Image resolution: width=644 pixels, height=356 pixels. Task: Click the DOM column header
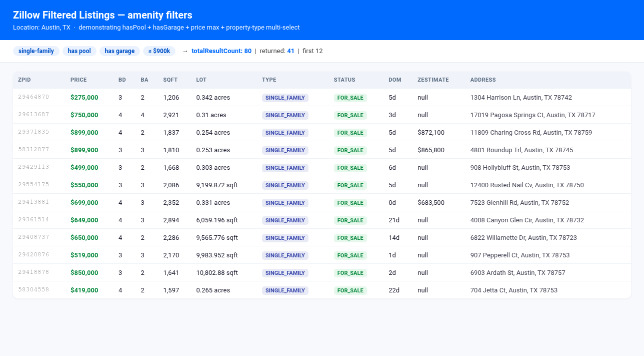(x=394, y=80)
